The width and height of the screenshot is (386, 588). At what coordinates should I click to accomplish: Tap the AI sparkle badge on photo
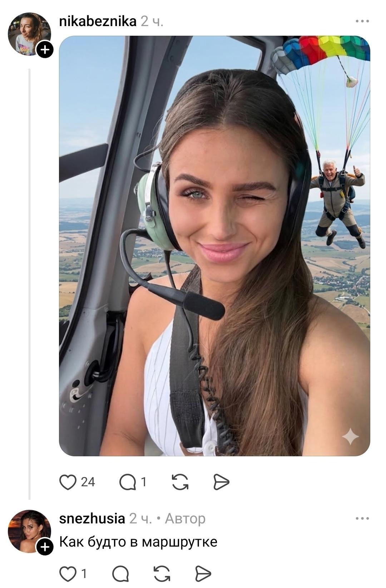click(350, 436)
